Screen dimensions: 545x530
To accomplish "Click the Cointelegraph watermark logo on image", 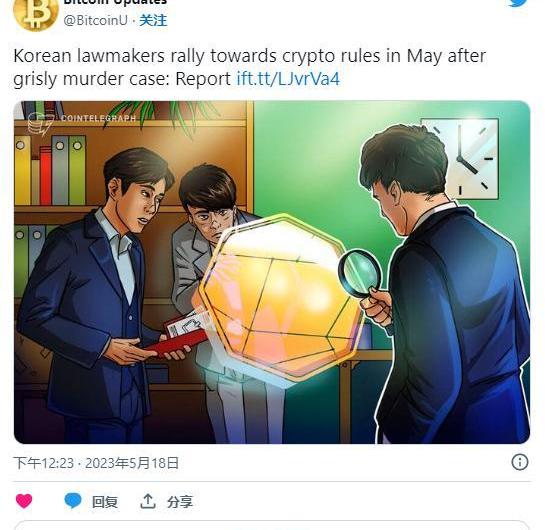I will 82,122.
